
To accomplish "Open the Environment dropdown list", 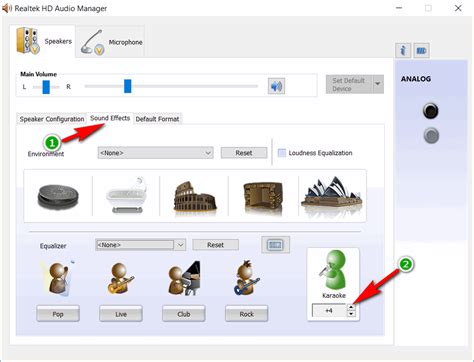I will coord(155,153).
